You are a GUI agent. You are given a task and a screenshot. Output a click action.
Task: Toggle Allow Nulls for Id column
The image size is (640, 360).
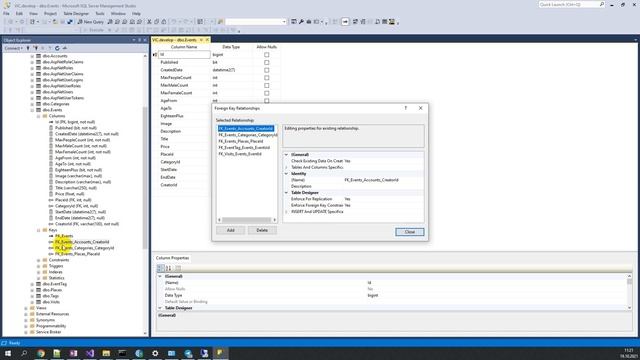[x=267, y=55]
